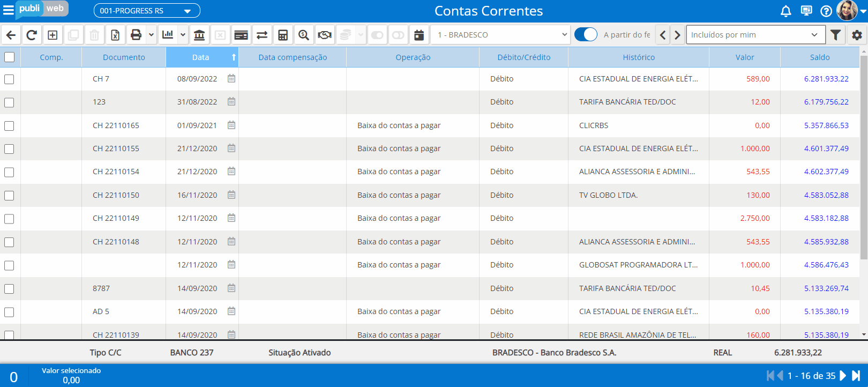This screenshot has width=868, height=387.
Task: Go to next page of records
Action: pos(843,376)
